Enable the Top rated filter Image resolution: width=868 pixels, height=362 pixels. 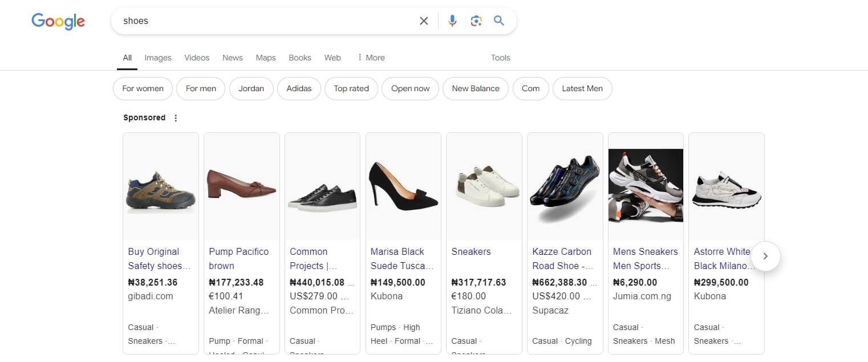[x=351, y=88]
